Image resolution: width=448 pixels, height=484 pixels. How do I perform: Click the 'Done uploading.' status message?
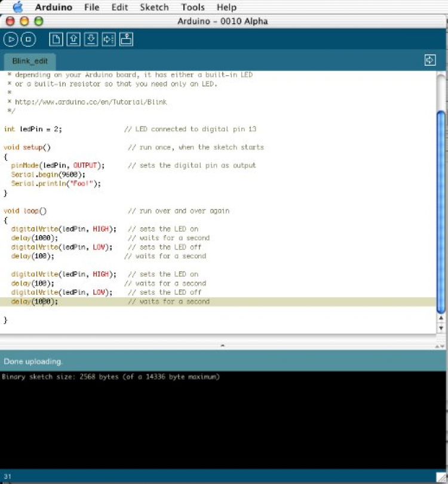click(x=33, y=362)
